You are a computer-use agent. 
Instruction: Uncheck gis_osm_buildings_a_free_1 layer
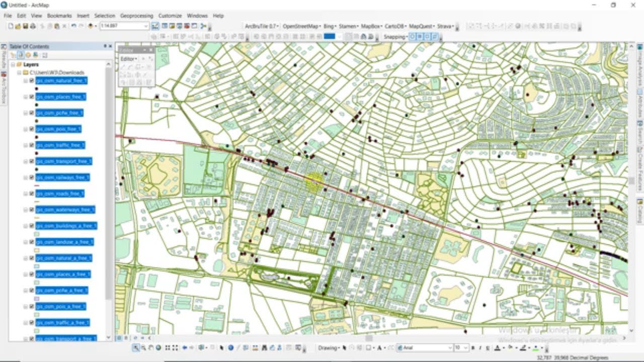[32, 226]
